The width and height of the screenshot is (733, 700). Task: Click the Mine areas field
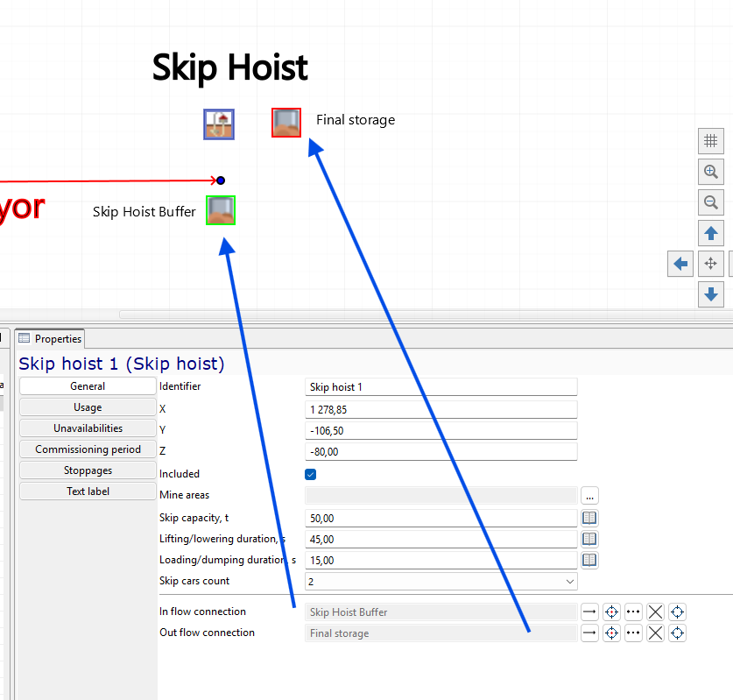point(441,496)
